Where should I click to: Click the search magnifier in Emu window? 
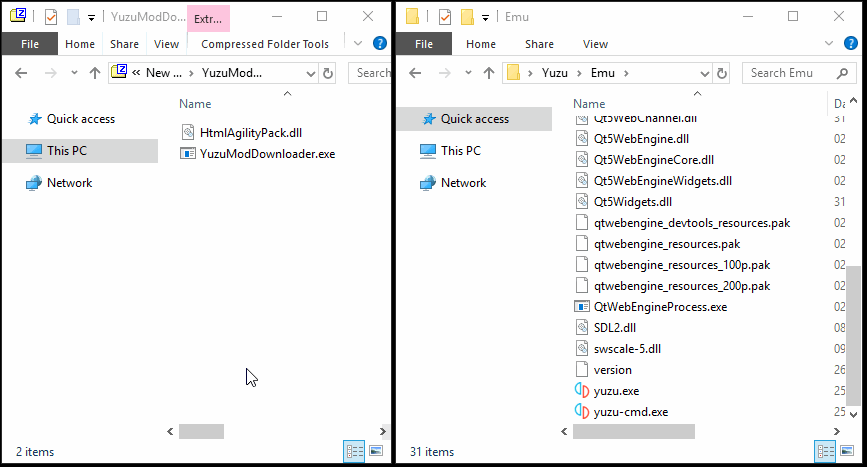(842, 73)
